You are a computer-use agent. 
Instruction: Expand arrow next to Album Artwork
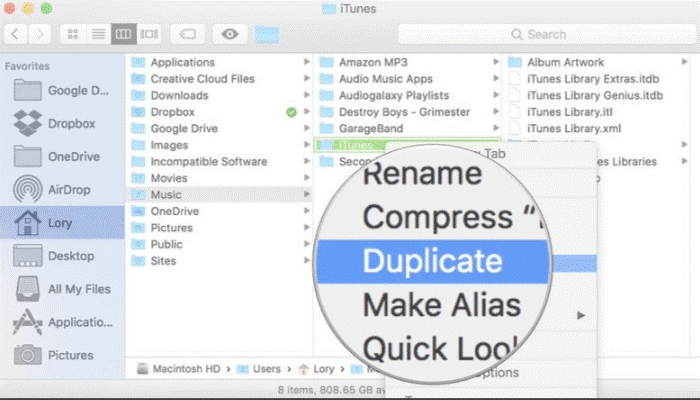[x=684, y=62]
